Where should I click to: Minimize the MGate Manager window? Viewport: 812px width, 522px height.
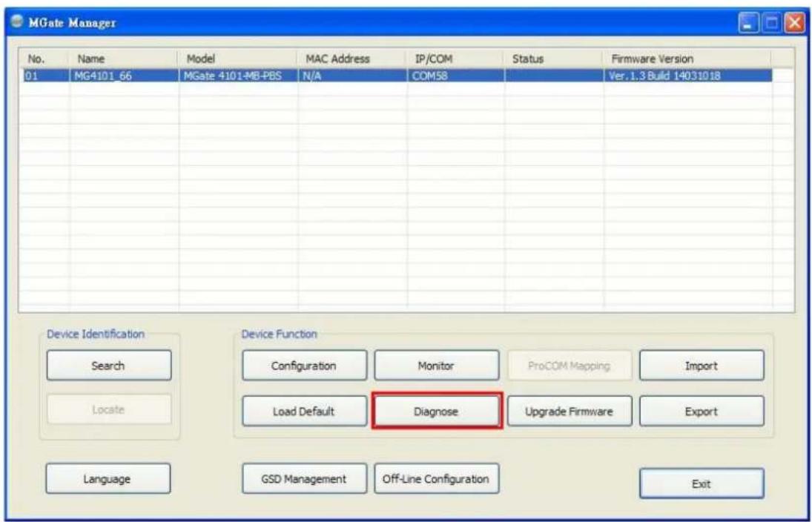pyautogui.click(x=748, y=24)
